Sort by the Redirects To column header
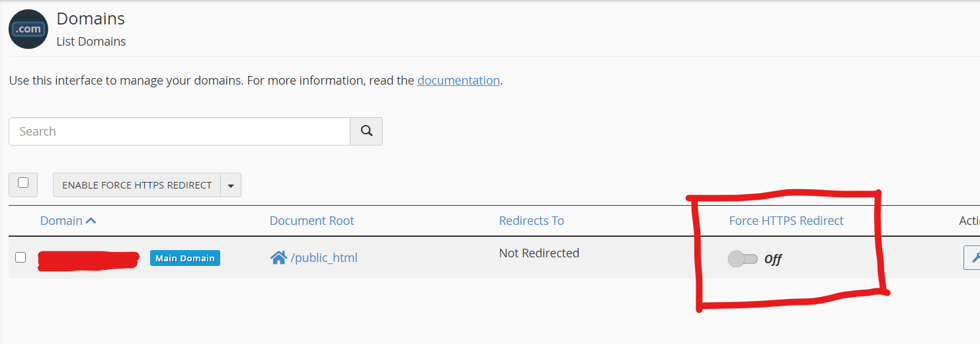This screenshot has width=980, height=344. coord(532,221)
